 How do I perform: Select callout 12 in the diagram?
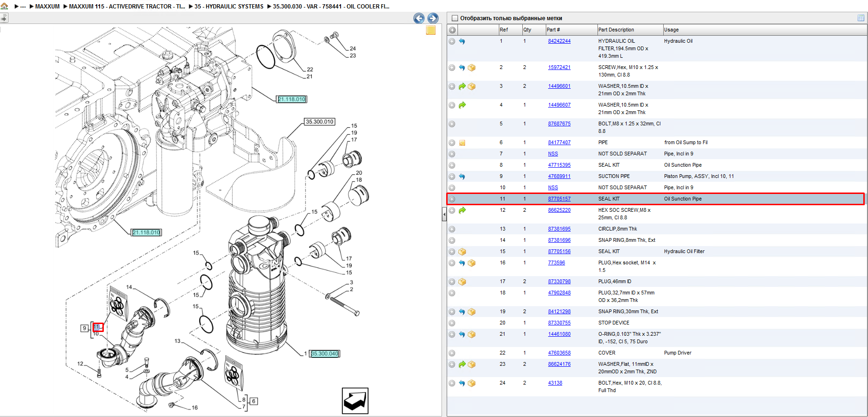(x=80, y=364)
